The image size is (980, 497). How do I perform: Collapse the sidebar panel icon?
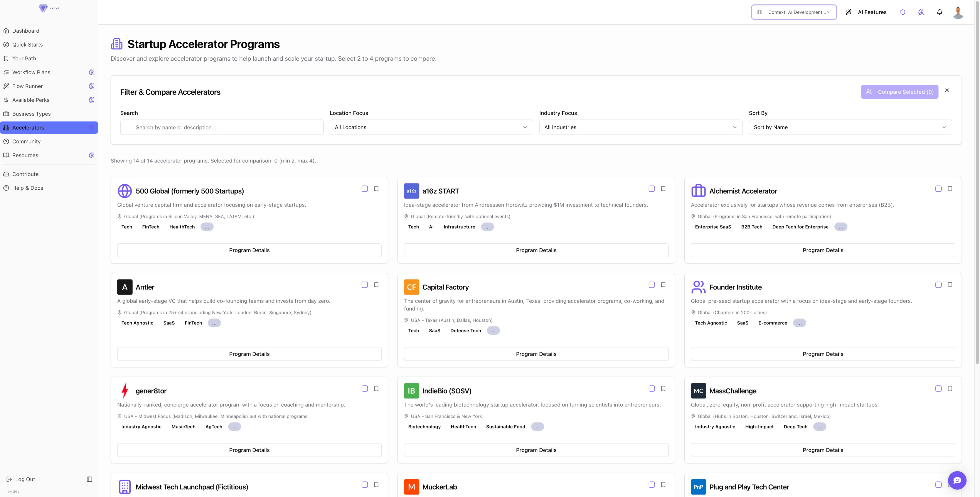click(x=89, y=479)
